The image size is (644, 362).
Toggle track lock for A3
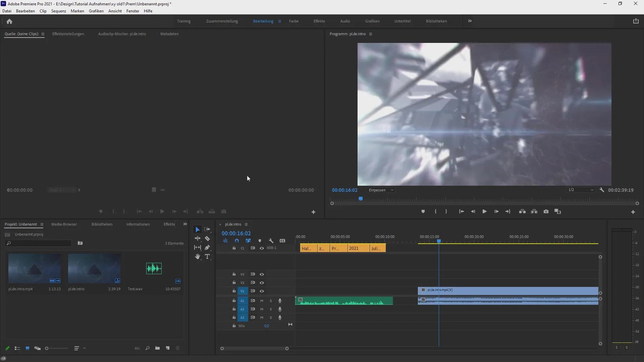click(234, 317)
